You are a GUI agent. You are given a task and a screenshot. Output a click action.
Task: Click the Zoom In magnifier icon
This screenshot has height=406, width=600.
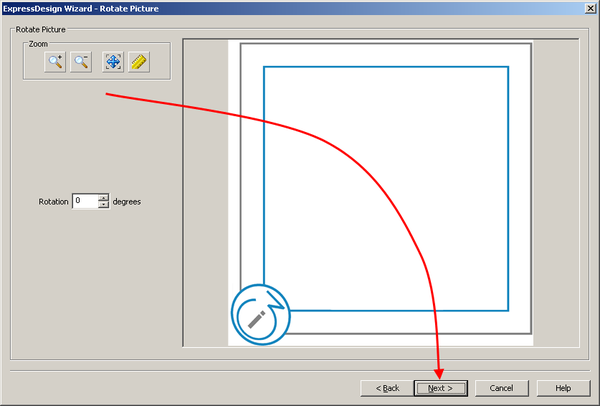click(55, 62)
